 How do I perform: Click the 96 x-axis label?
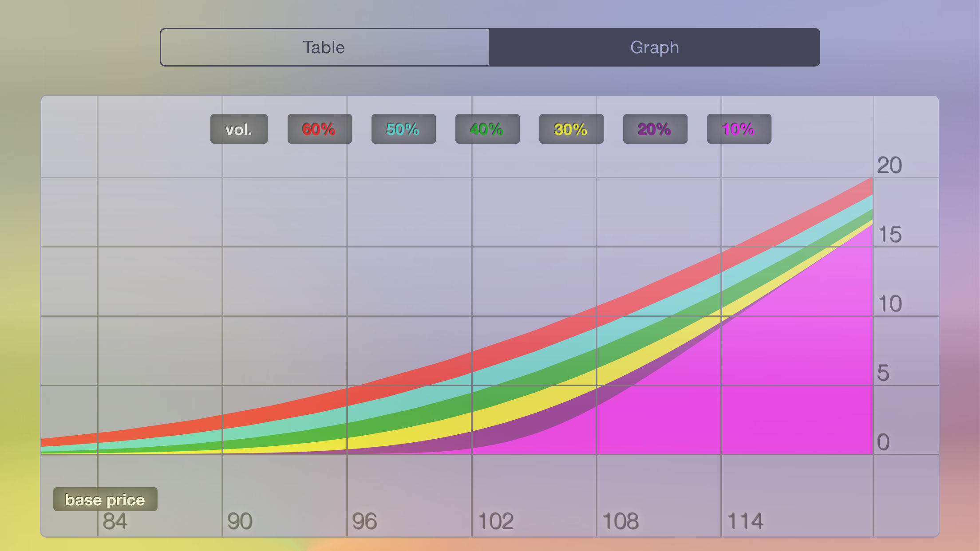click(364, 521)
